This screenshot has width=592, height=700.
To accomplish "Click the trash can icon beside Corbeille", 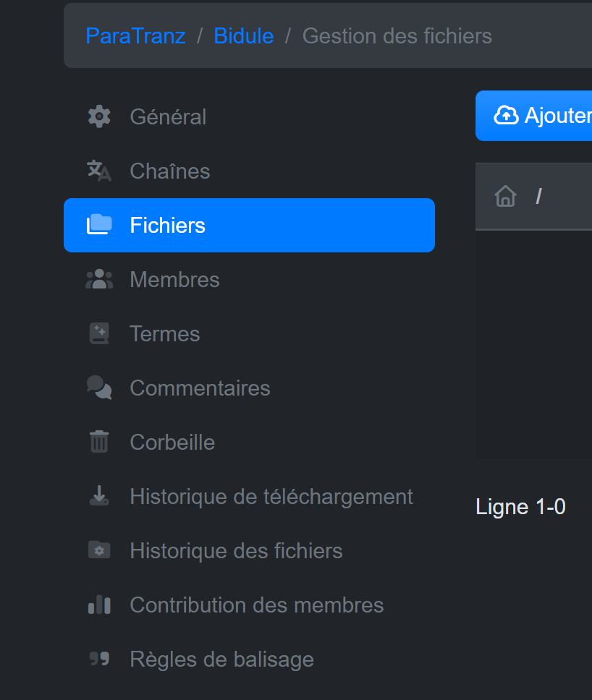I will coord(99,442).
